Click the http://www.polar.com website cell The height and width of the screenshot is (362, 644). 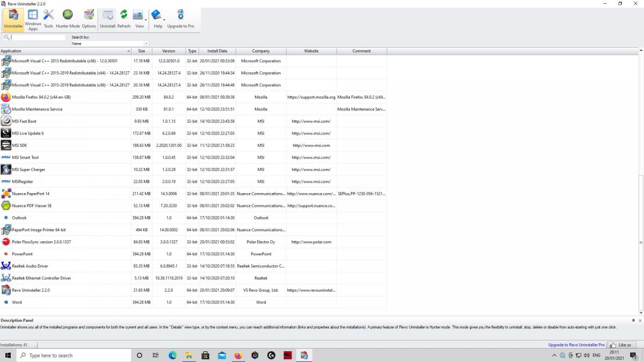(x=311, y=242)
